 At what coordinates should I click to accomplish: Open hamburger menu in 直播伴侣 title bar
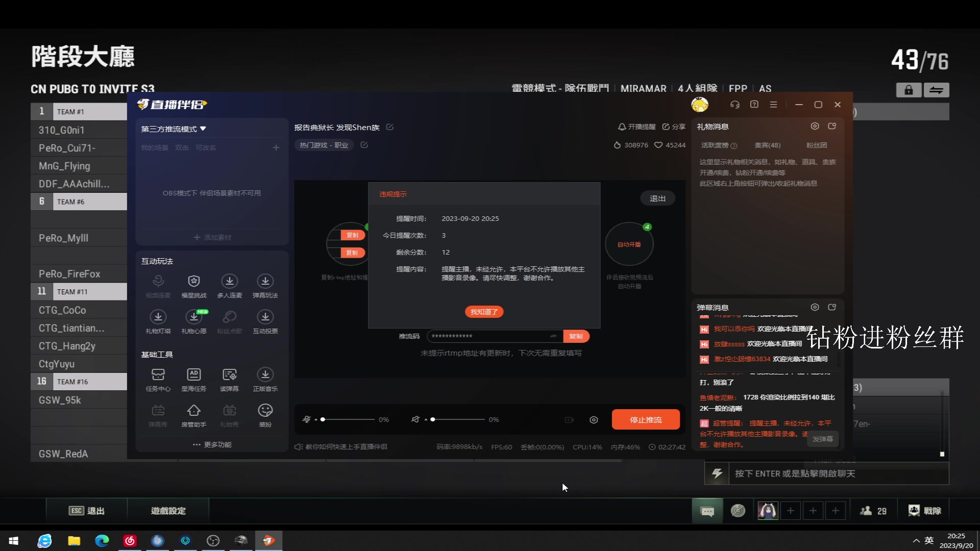point(774,105)
